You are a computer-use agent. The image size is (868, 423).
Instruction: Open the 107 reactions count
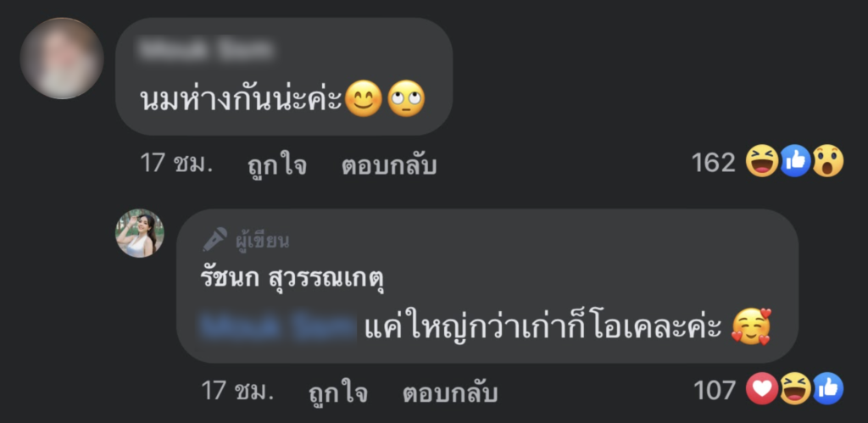[x=715, y=390]
